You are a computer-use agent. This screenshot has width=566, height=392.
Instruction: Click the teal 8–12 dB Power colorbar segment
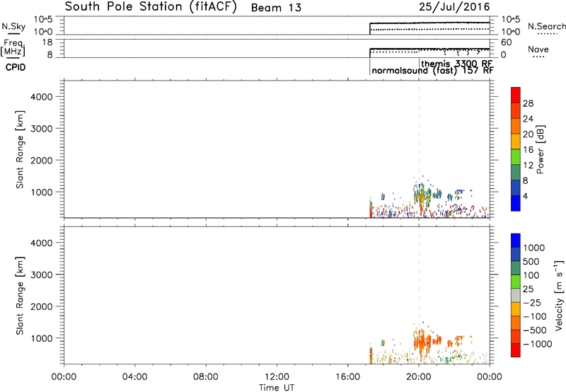[516, 173]
